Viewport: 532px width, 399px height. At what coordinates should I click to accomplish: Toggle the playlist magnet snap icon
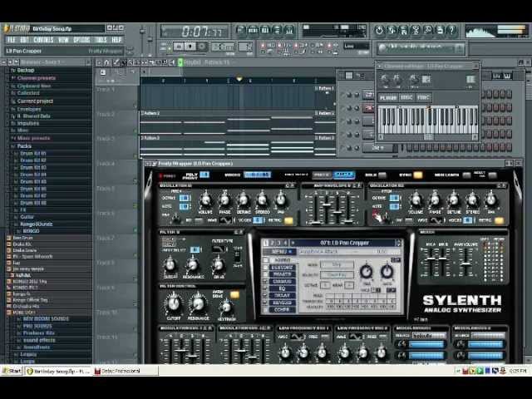click(x=107, y=62)
